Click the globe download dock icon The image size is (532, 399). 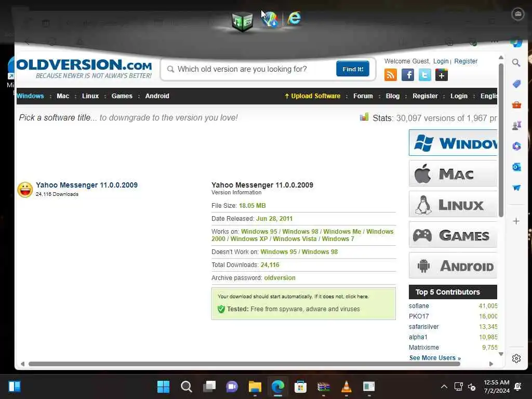[x=270, y=19]
